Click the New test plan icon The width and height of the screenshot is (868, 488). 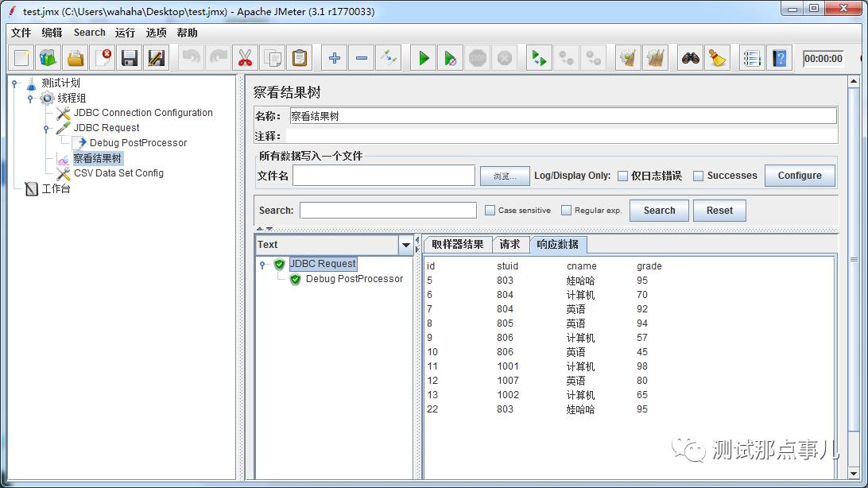click(21, 58)
